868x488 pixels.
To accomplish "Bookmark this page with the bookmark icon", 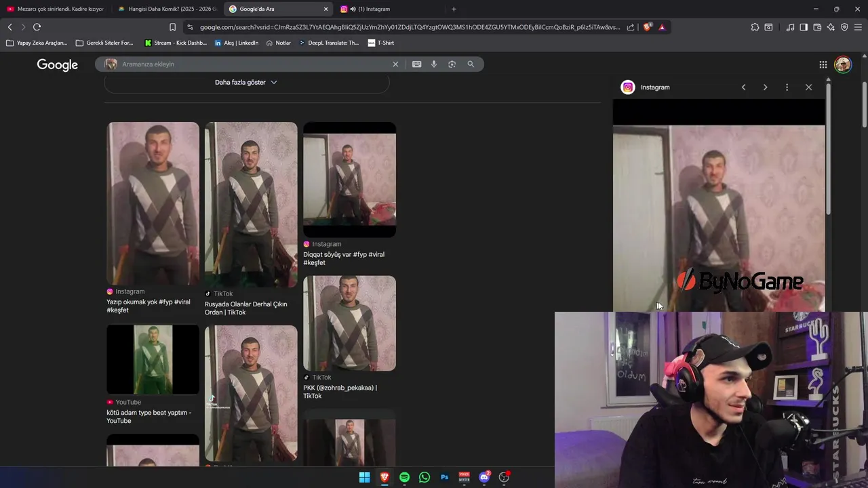I will coord(172,27).
